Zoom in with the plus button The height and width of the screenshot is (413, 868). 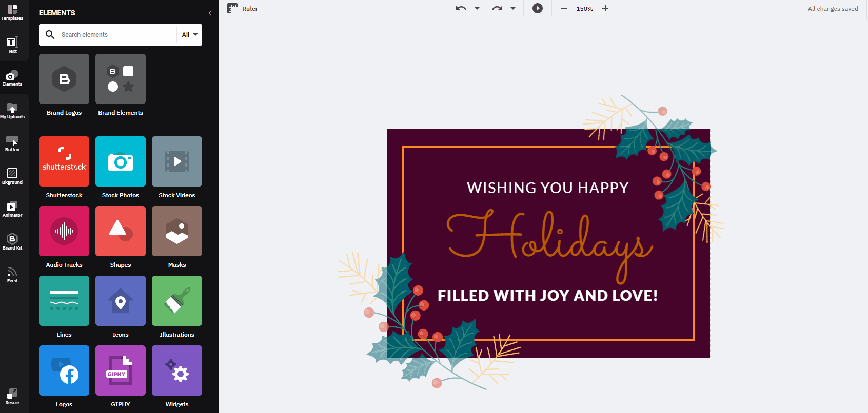pyautogui.click(x=605, y=8)
